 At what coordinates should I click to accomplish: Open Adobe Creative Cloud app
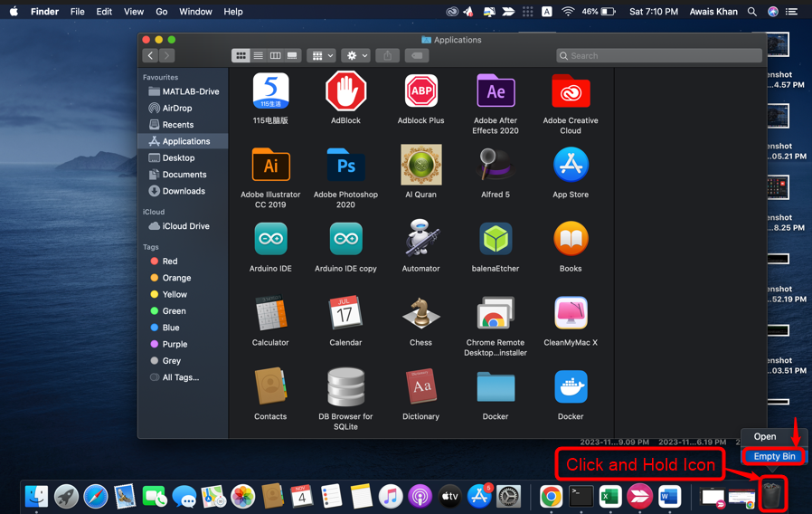(571, 92)
